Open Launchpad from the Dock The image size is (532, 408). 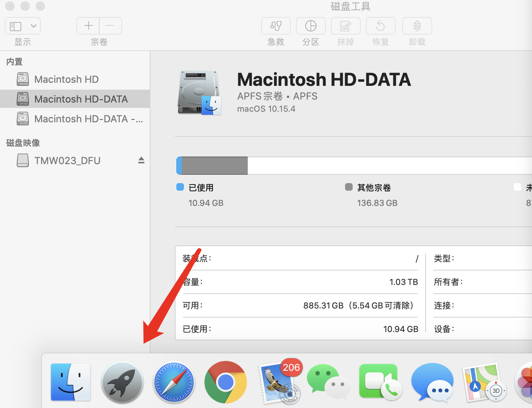coord(122,382)
